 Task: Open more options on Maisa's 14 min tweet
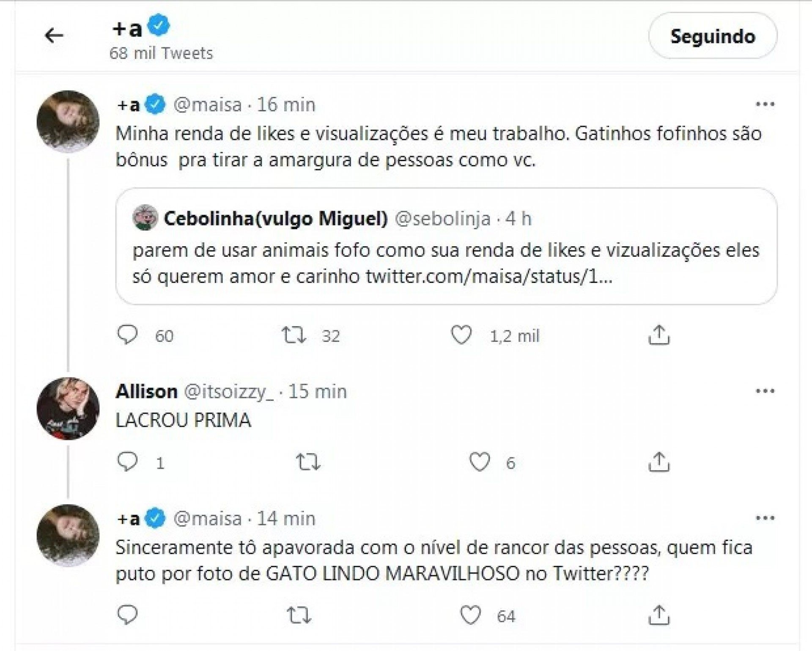(x=765, y=518)
